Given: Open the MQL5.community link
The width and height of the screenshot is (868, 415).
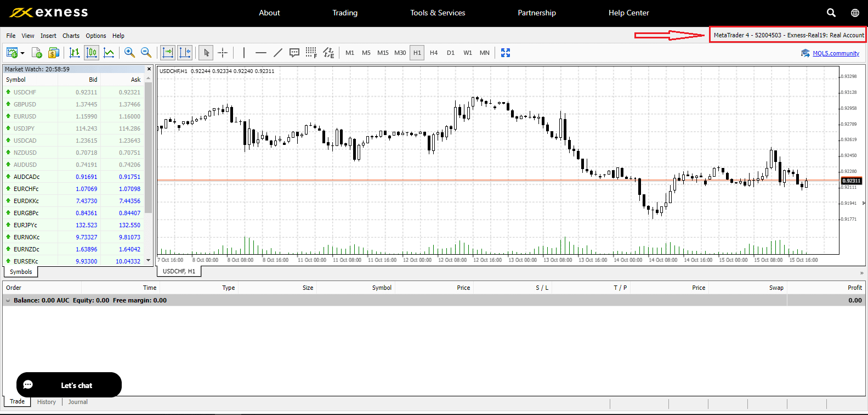Looking at the screenshot, I should pyautogui.click(x=836, y=53).
